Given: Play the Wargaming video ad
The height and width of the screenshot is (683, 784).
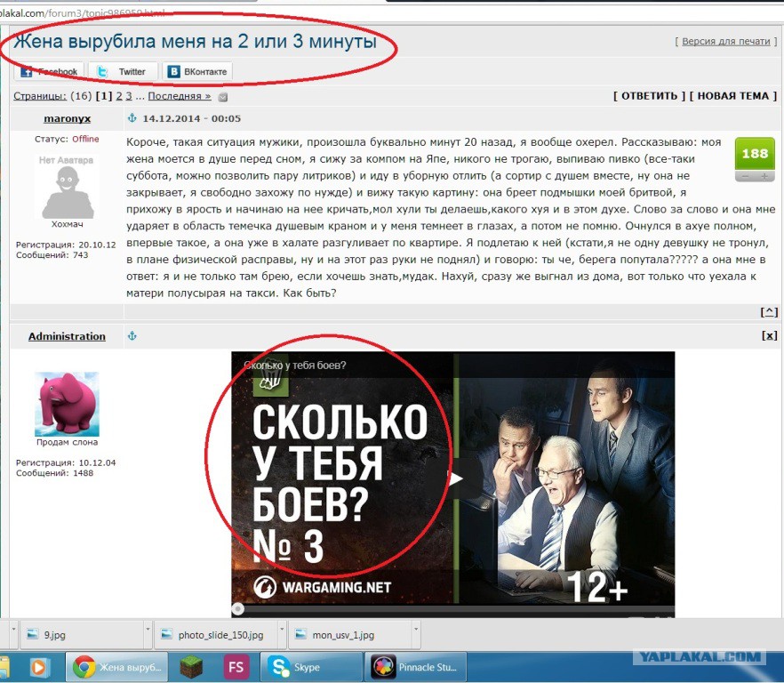Looking at the screenshot, I should [x=454, y=478].
